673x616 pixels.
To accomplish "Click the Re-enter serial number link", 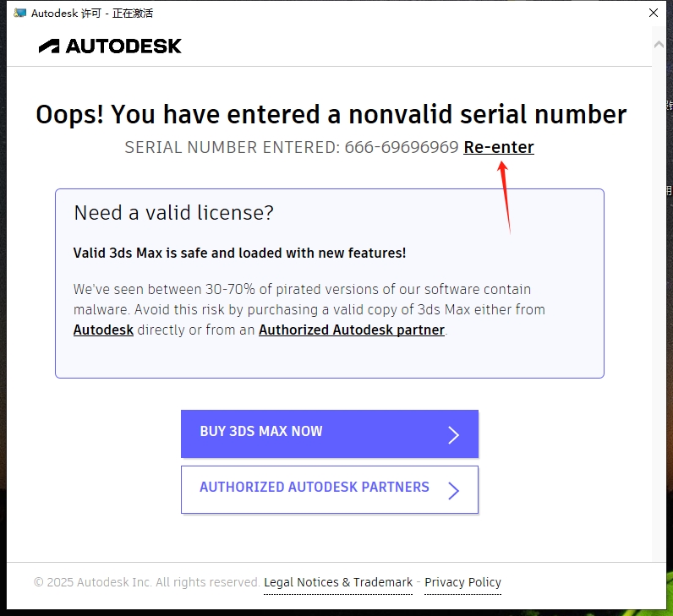I will 499,147.
